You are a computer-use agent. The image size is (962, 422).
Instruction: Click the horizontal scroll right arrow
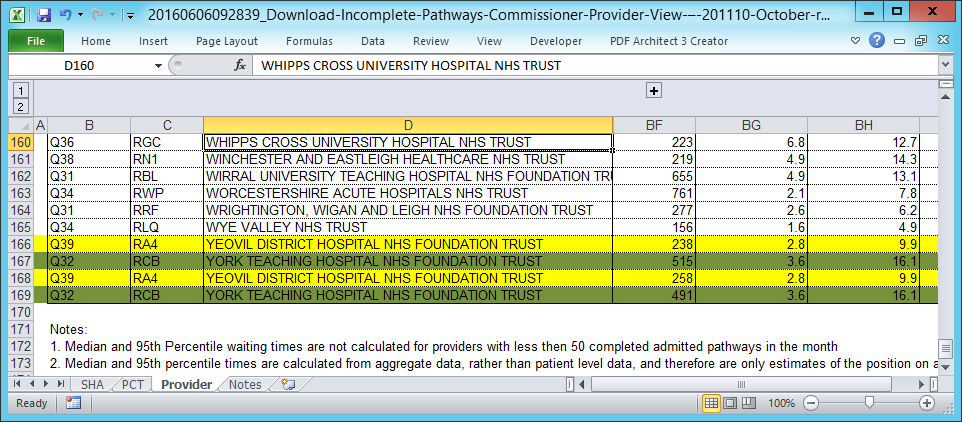[x=922, y=385]
